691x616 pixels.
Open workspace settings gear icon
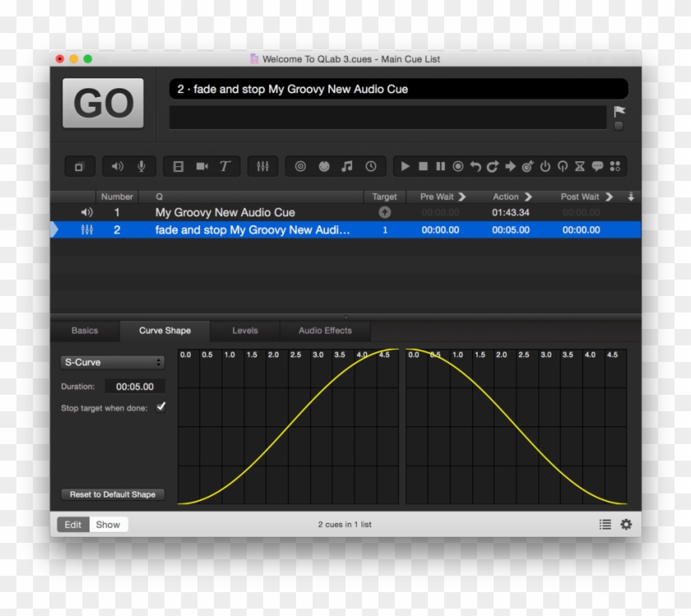tap(626, 525)
